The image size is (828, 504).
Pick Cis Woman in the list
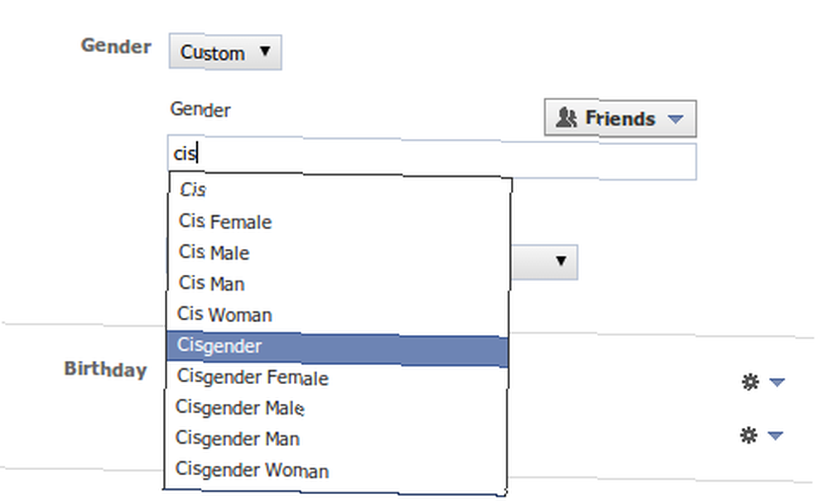coord(338,314)
